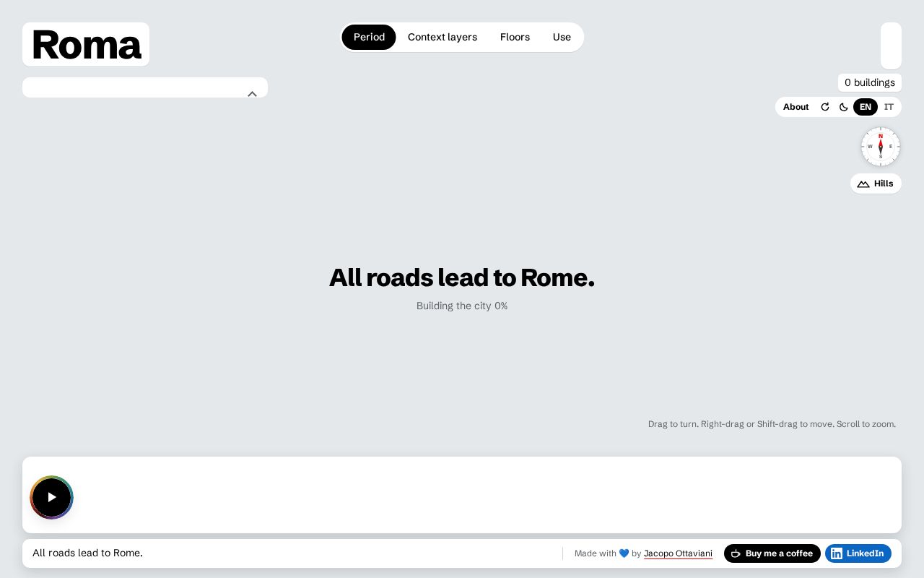
Task: Click the 'Drag to turn' hint text
Action: click(772, 424)
